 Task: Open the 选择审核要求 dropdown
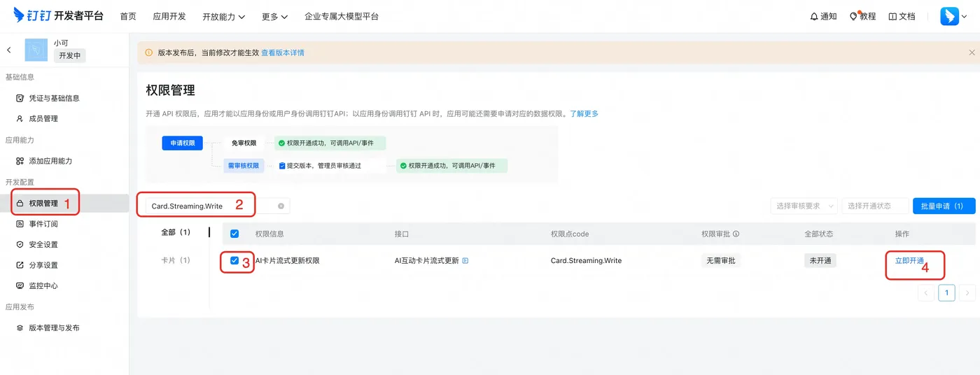804,206
